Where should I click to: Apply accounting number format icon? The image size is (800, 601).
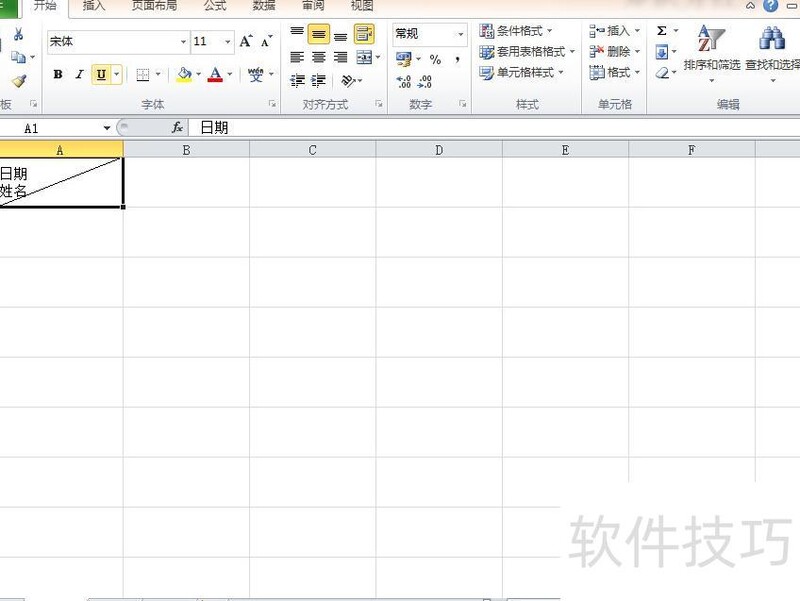(404, 59)
